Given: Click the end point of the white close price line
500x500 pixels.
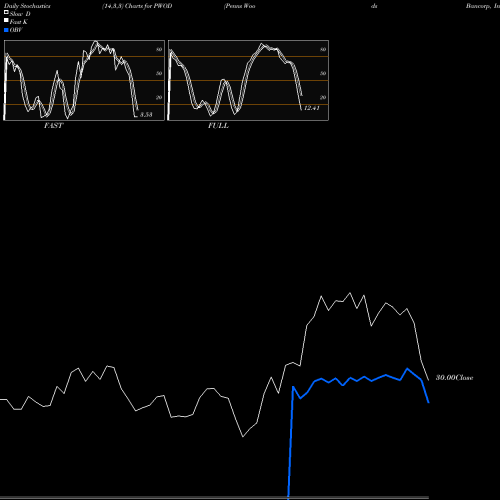Looking at the screenshot, I should click(x=429, y=380).
